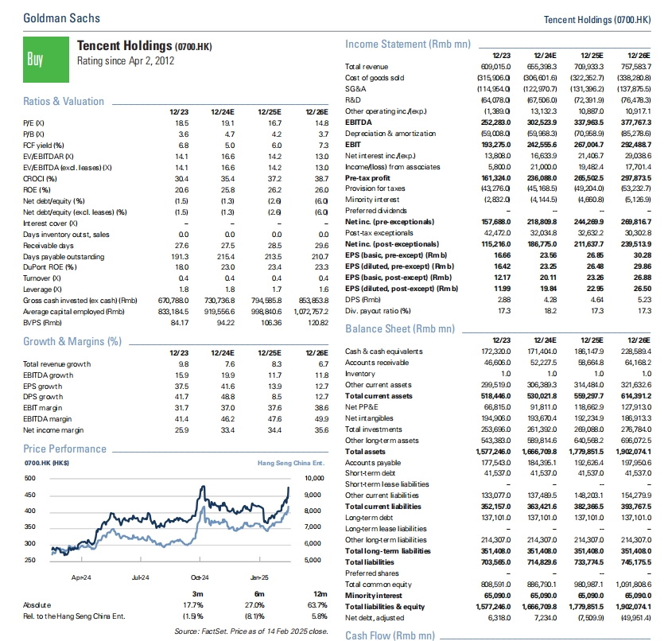Screen dimensions: 672x641
Task: Click the Div. payout ratio (%) label
Action: pyautogui.click(x=378, y=311)
